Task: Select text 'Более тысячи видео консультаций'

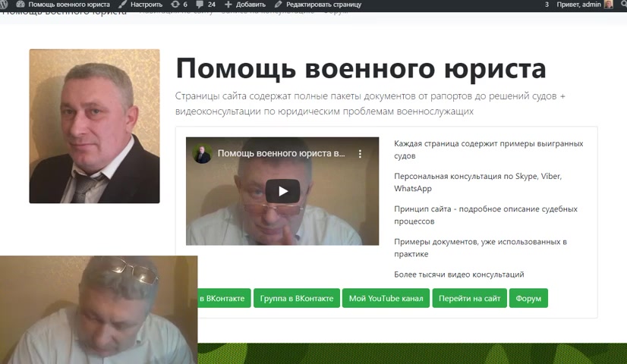Action: 459,275
